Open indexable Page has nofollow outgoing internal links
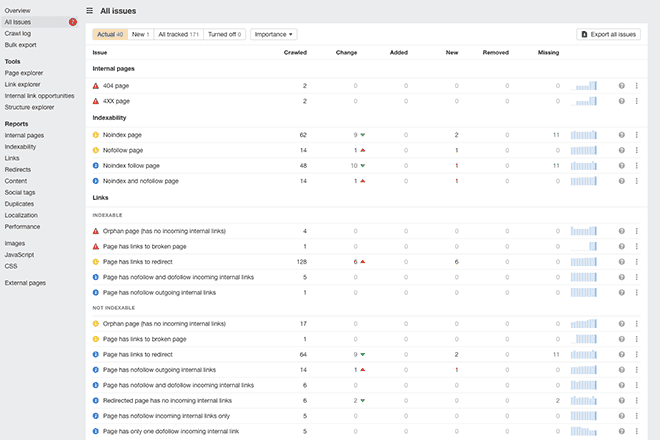Screen dimensions: 660x440 (x=159, y=292)
